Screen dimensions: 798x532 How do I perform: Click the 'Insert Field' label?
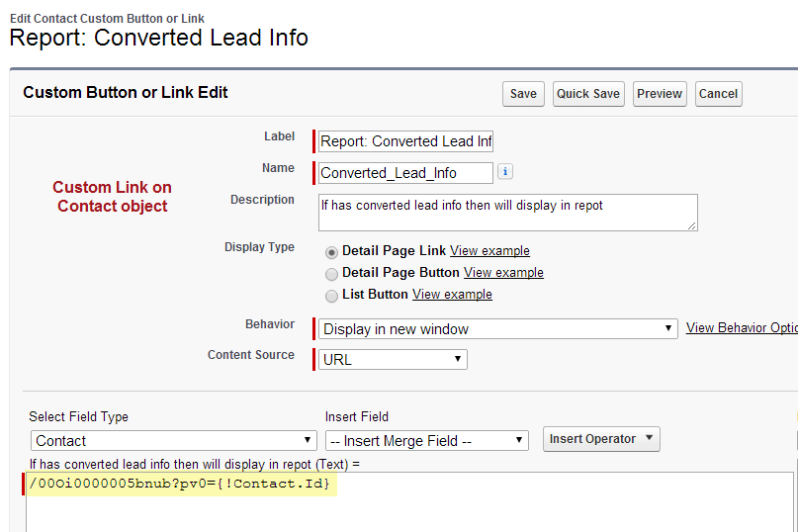click(x=357, y=417)
